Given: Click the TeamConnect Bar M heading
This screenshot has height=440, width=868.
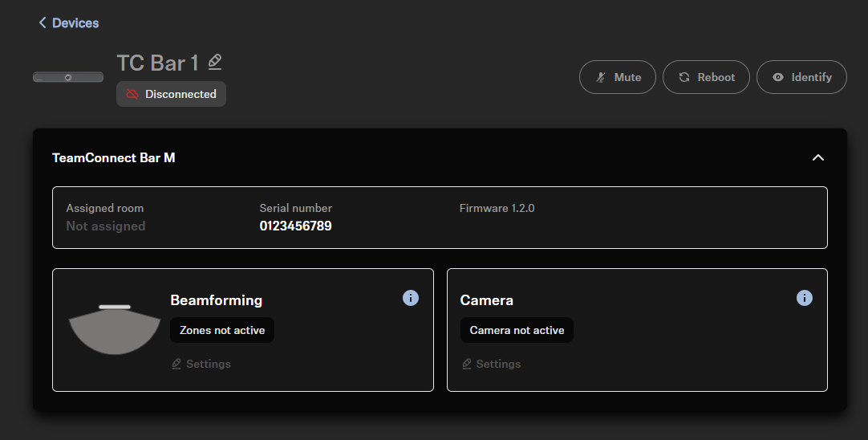Looking at the screenshot, I should click(x=113, y=158).
